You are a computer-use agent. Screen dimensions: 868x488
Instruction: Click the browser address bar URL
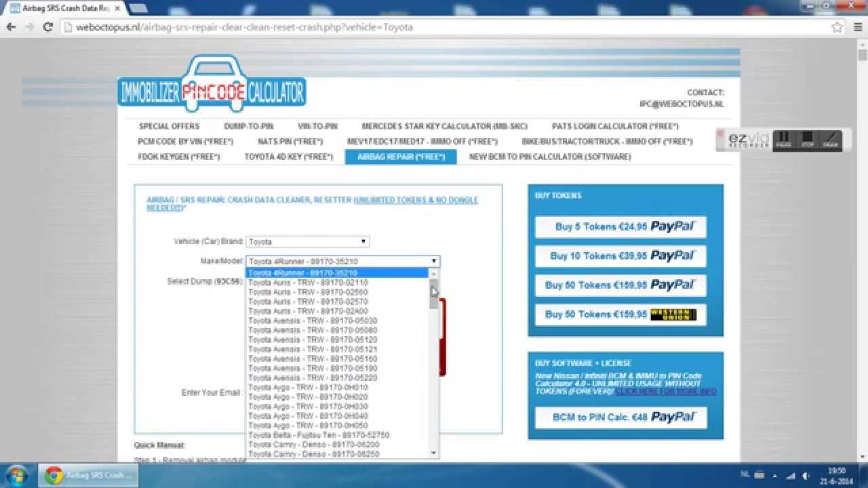click(x=244, y=27)
